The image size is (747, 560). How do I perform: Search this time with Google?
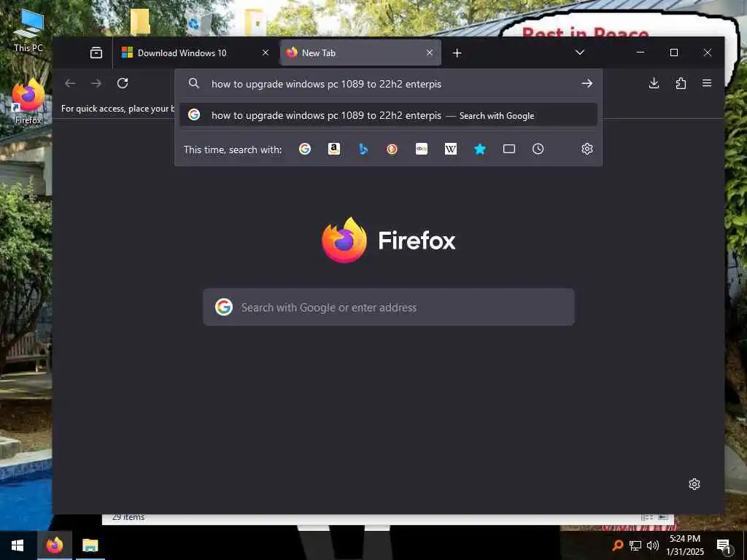pyautogui.click(x=305, y=149)
